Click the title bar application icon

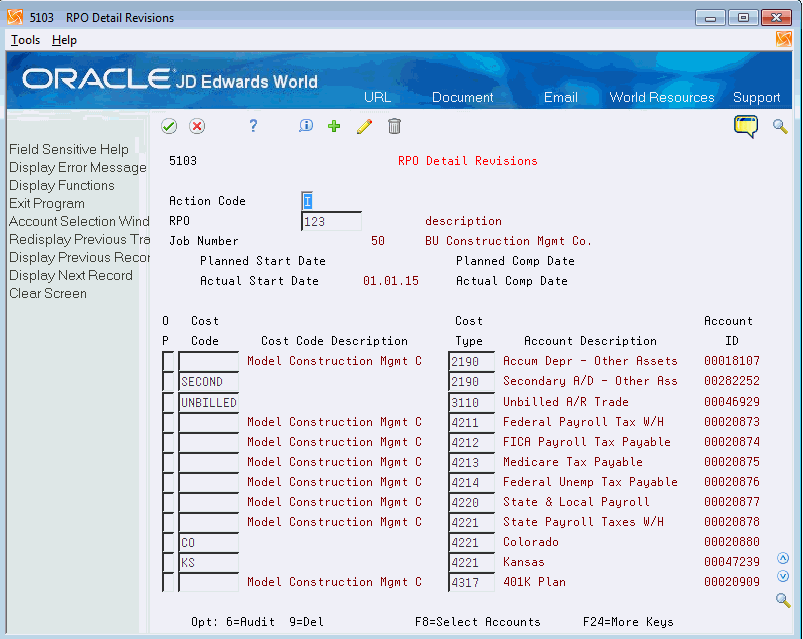15,17
